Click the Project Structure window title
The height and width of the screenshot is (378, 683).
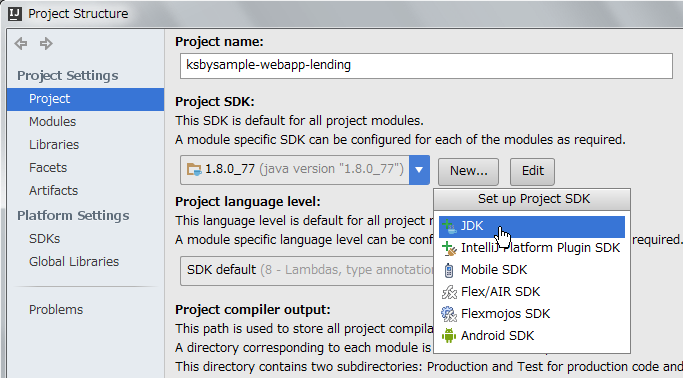coord(78,14)
